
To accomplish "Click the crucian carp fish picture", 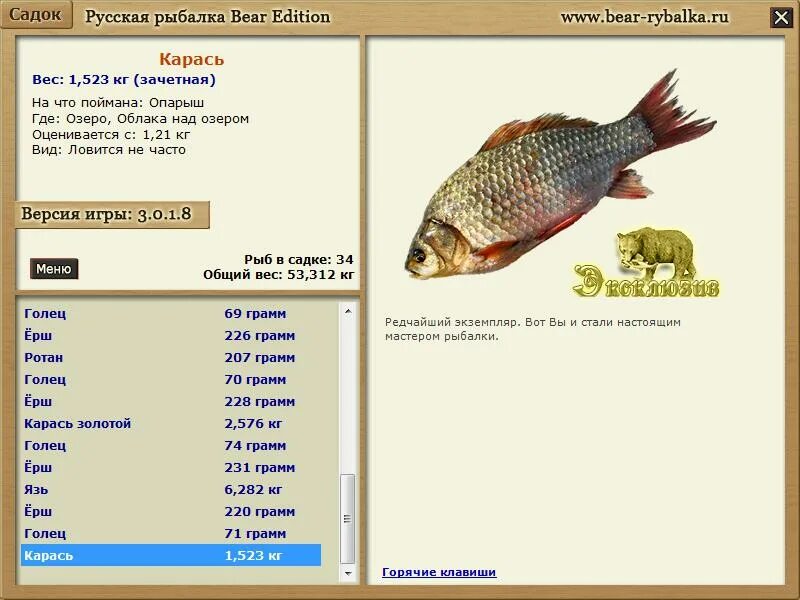I will pyautogui.click(x=560, y=174).
